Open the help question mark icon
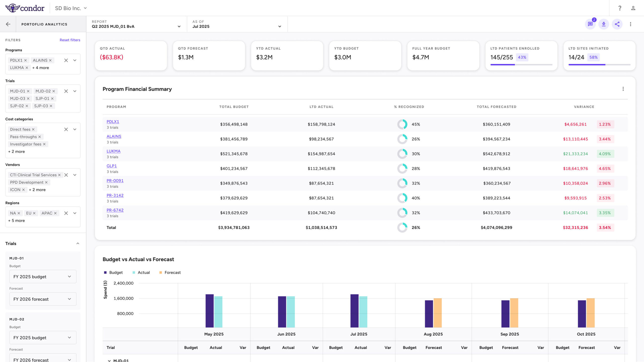Image resolution: width=644 pixels, height=362 pixels. click(620, 8)
